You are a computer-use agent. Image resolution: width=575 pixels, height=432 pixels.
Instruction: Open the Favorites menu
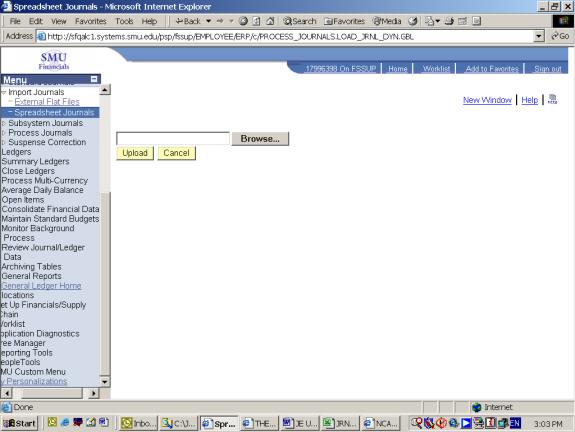91,21
